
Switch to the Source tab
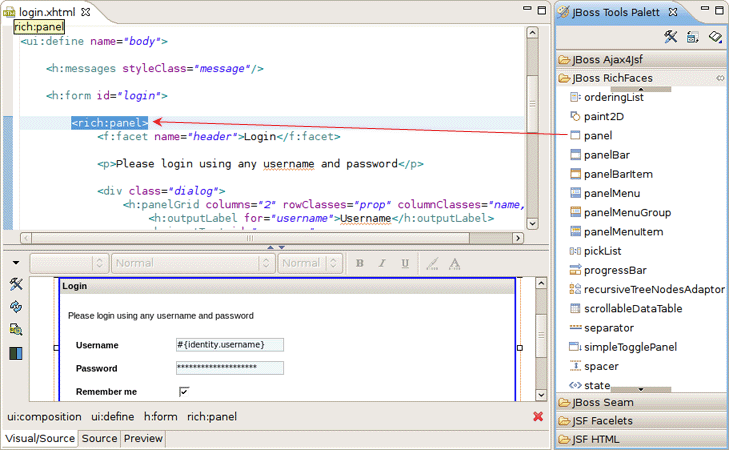click(99, 438)
